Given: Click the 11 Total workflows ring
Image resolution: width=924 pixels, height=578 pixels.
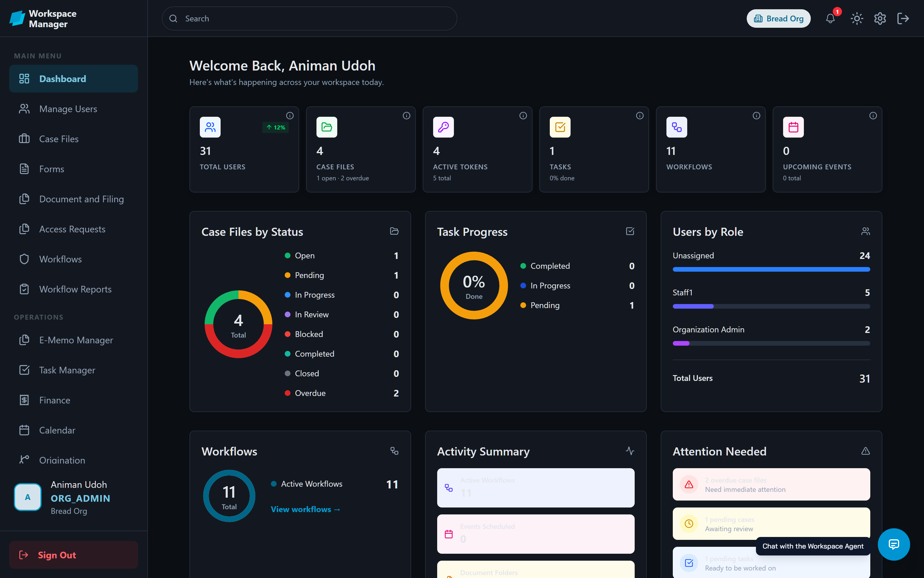Looking at the screenshot, I should 229,496.
